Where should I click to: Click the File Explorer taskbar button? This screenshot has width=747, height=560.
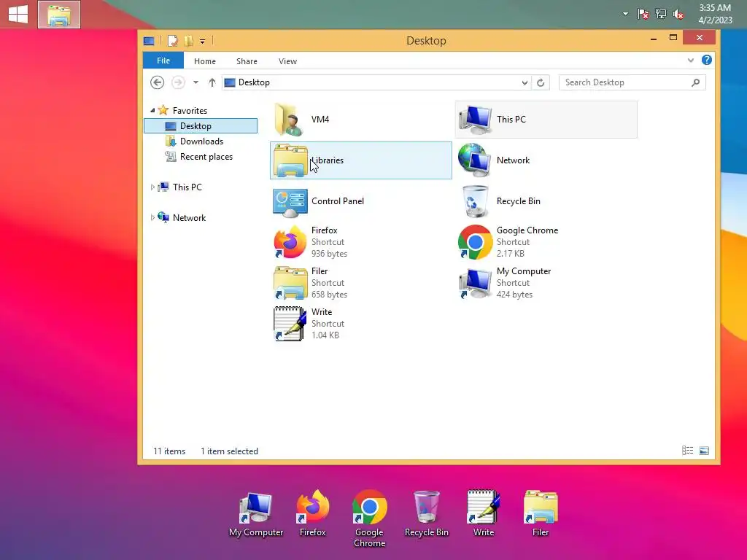pos(59,15)
